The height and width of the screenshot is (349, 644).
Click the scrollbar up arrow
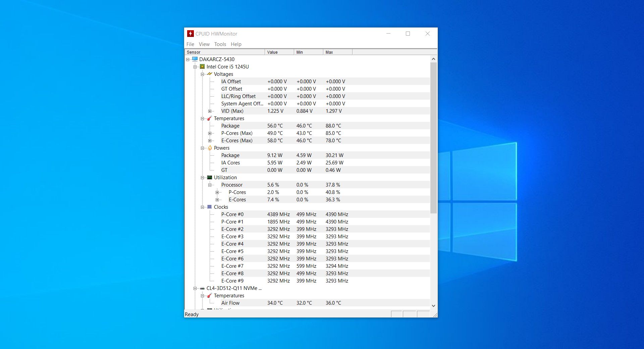click(433, 59)
